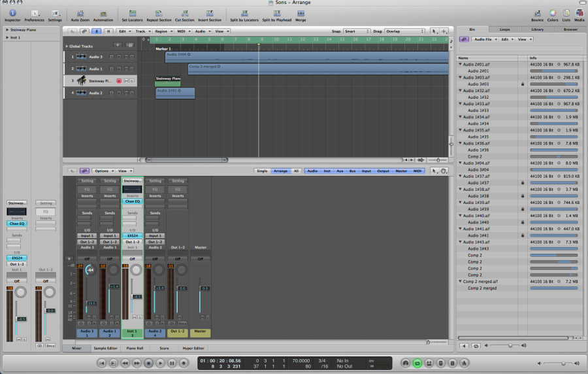The width and height of the screenshot is (588, 374).
Task: Click the Chan EQ insert on Steinway channel
Action: 133,201
